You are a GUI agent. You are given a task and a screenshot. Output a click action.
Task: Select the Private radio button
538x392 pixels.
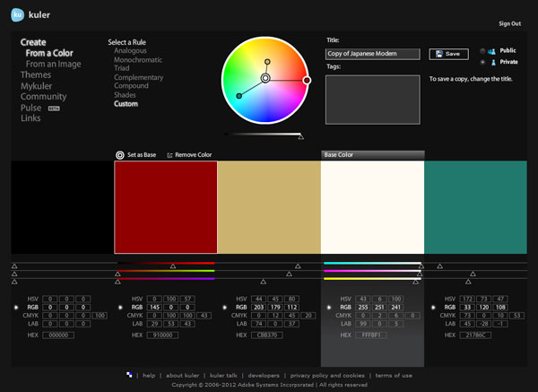(x=482, y=62)
